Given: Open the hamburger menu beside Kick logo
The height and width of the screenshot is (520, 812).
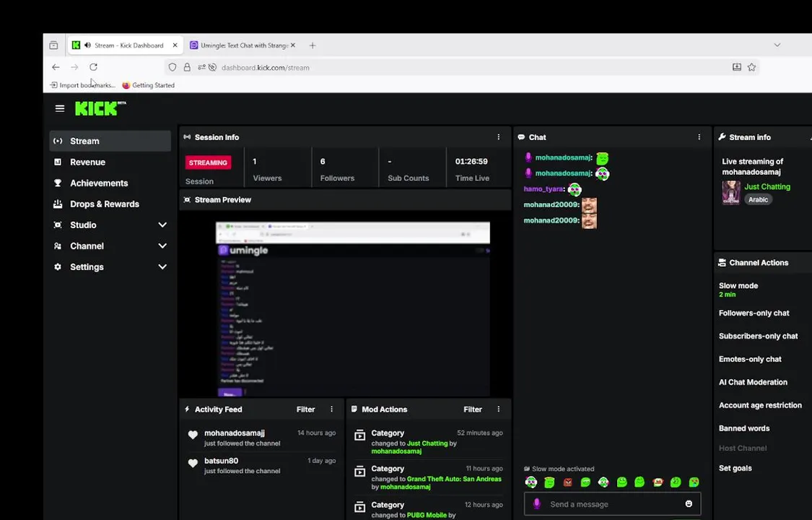Looking at the screenshot, I should click(x=60, y=108).
